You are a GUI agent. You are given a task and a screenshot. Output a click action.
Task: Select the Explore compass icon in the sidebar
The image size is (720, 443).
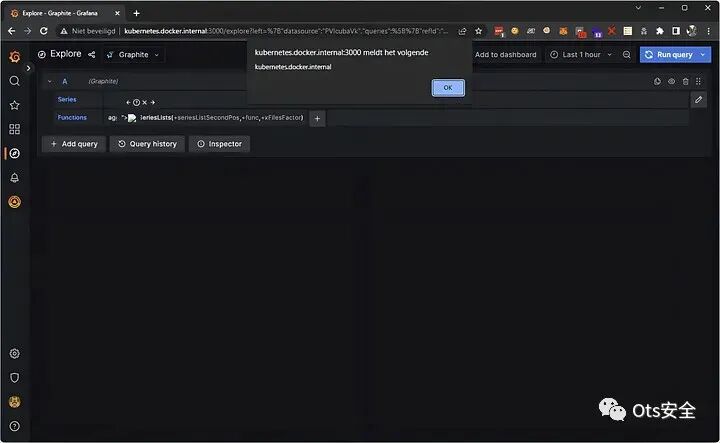15,153
